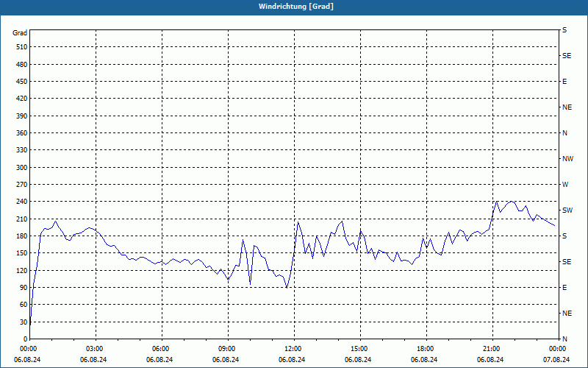Click the 06.08.24 date beneath the first 00:00
Screen dimensions: 588x368
[27, 360]
